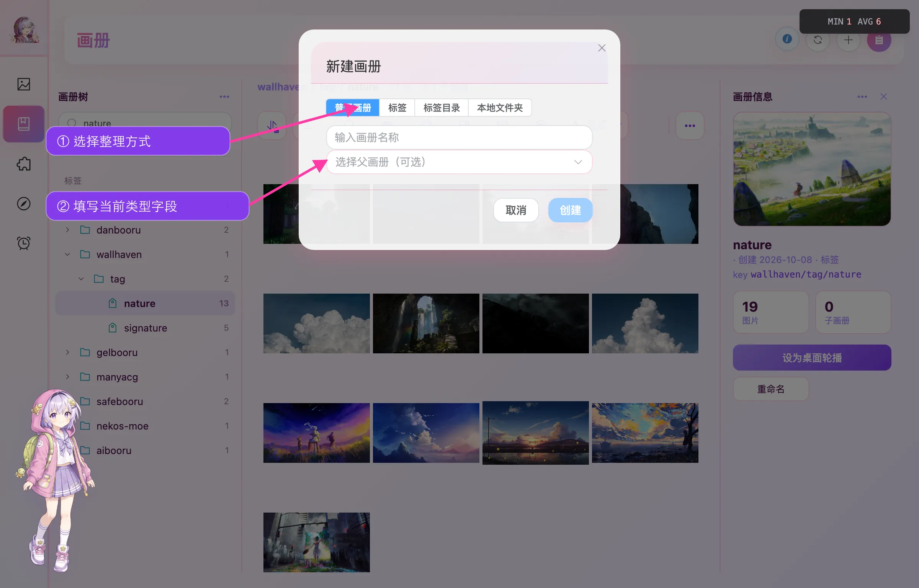Open the purple clipboard task icon
Image resolution: width=919 pixels, height=588 pixels.
(879, 40)
